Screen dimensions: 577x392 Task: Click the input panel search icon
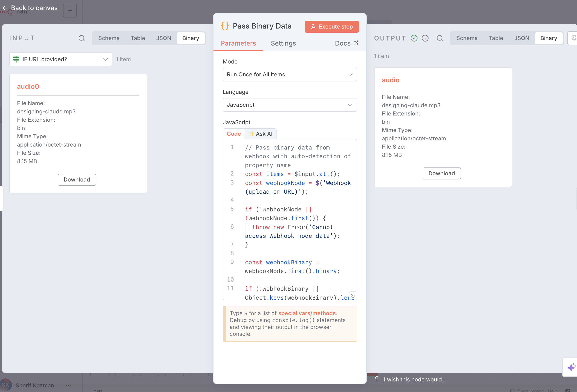pos(81,38)
